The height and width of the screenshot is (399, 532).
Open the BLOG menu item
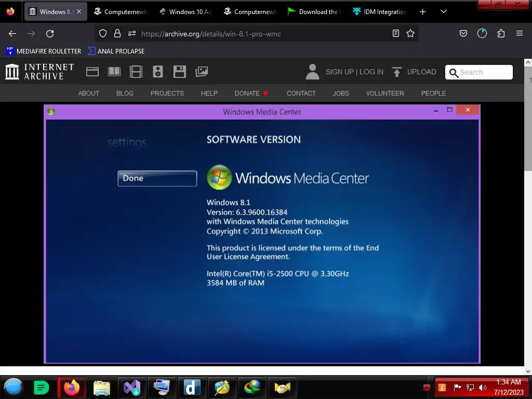pyautogui.click(x=125, y=94)
